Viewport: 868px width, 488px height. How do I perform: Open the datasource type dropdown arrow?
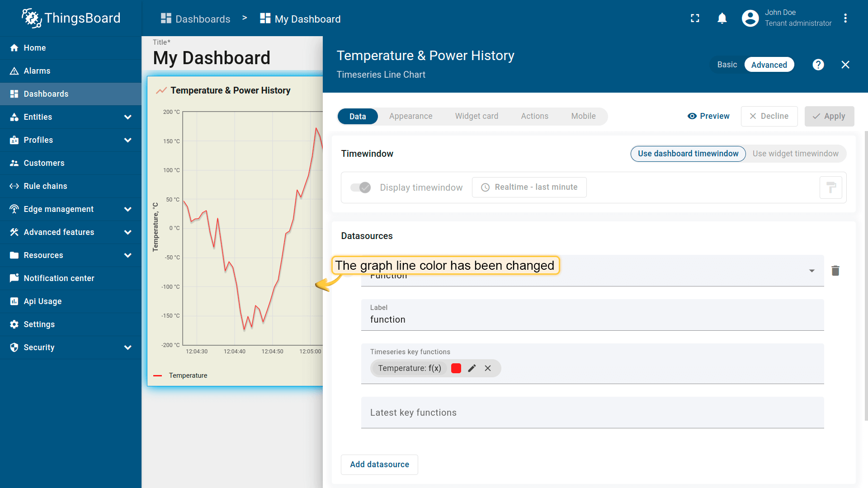pos(811,271)
